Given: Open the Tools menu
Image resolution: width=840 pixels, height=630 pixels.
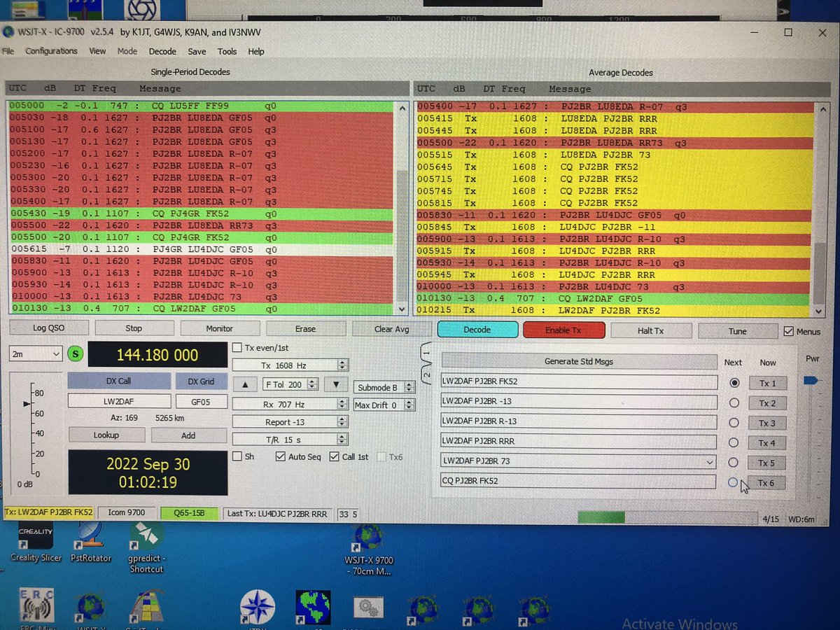Looking at the screenshot, I should (x=227, y=51).
